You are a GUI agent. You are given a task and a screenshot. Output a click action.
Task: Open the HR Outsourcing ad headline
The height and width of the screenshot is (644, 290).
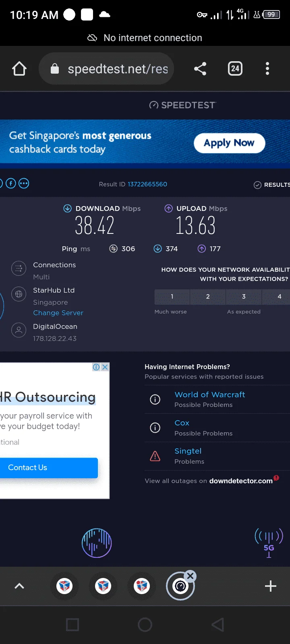click(x=48, y=397)
